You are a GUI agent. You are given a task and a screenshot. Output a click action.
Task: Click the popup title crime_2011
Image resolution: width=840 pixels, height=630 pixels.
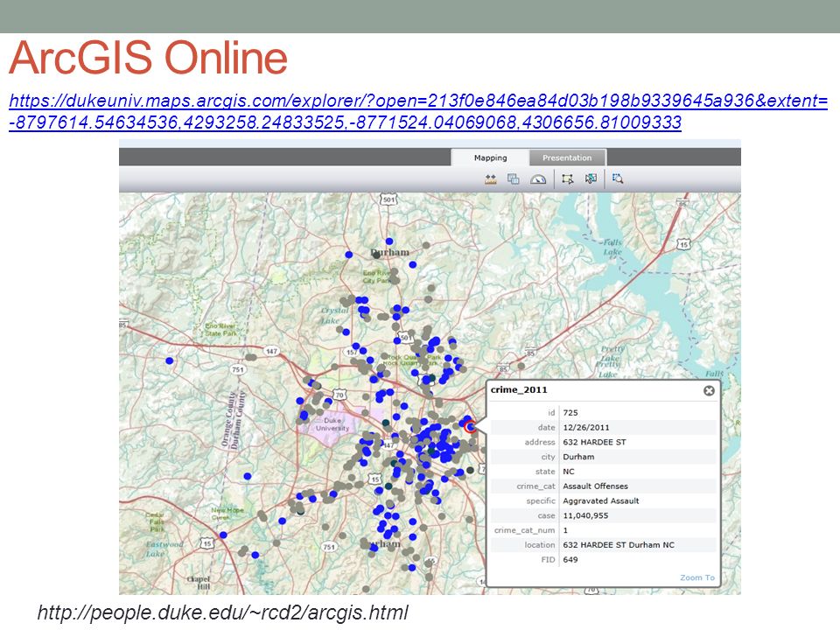519,390
